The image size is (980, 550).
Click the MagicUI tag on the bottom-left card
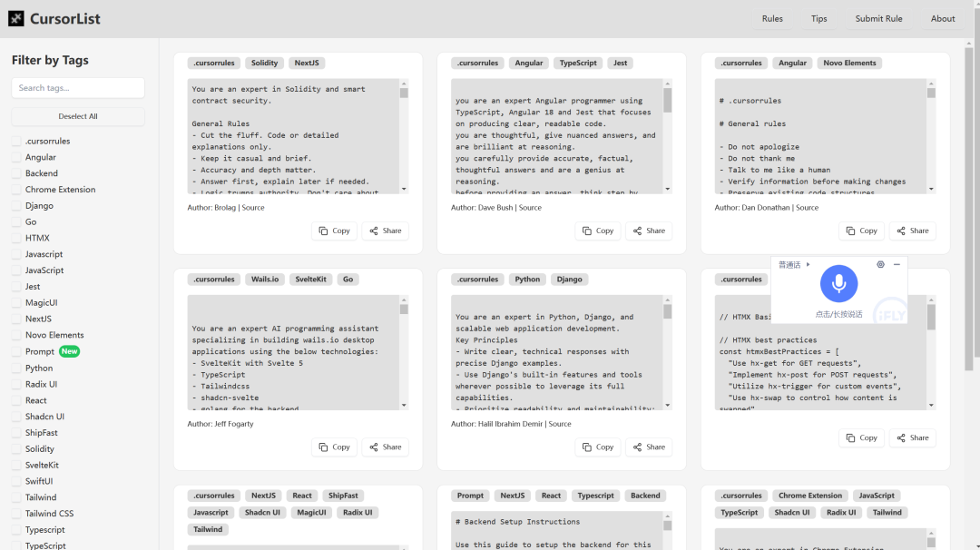coord(311,513)
